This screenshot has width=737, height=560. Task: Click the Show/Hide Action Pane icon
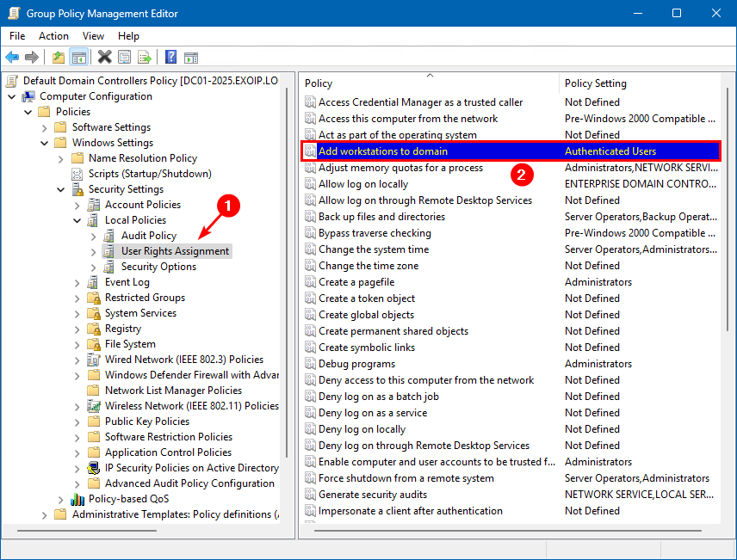191,58
